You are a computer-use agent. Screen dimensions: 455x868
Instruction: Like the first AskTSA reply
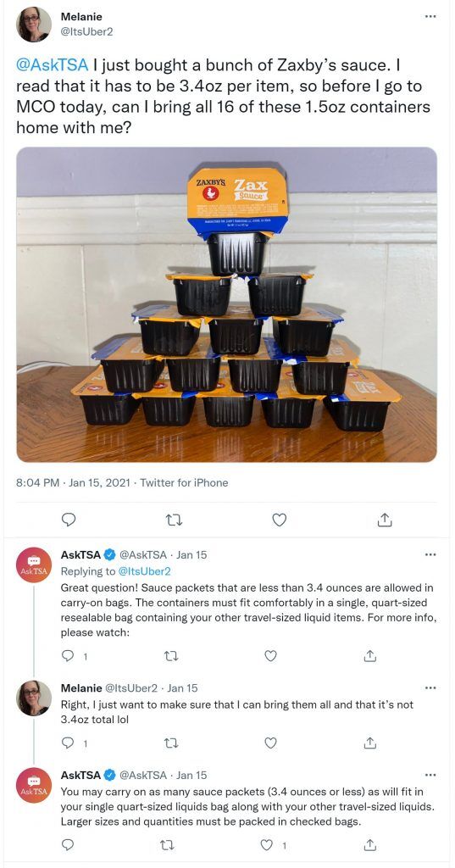pyautogui.click(x=270, y=656)
